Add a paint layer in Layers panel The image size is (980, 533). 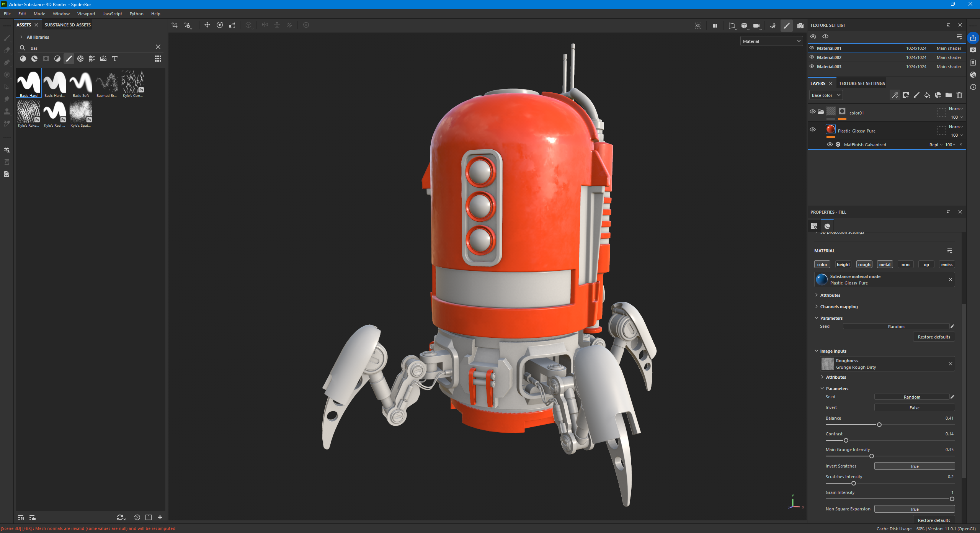tap(916, 95)
